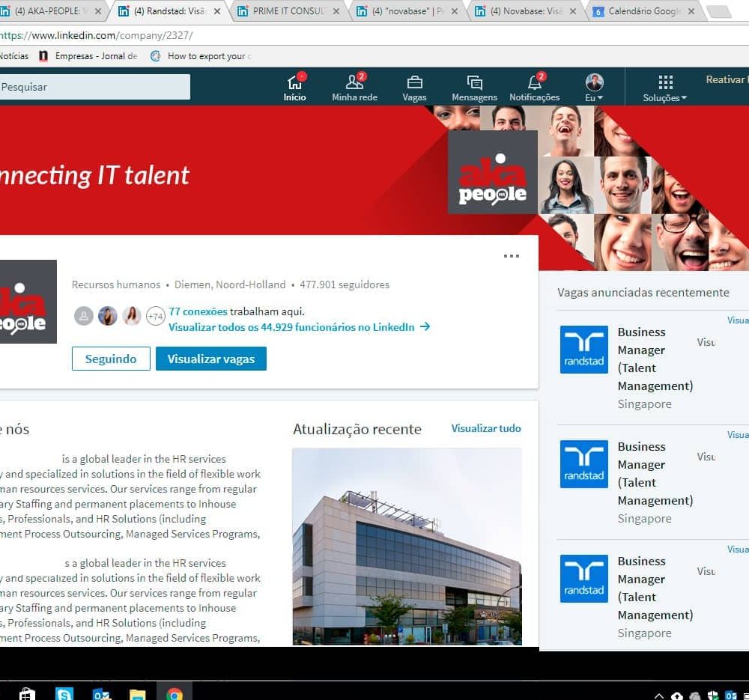Click the aka people company logo on profile card
This screenshot has height=700, width=749.
click(x=28, y=302)
